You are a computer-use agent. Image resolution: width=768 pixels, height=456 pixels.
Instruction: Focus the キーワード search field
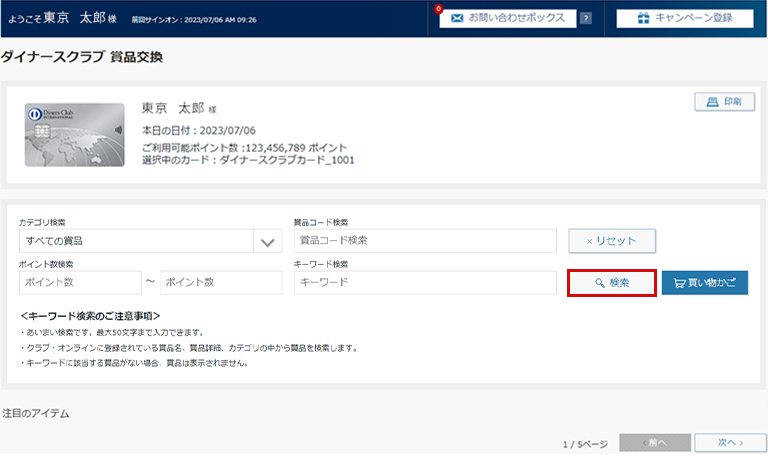[424, 282]
